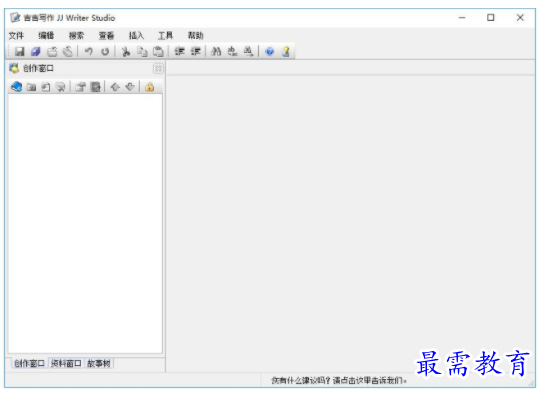Screen dimensions: 538x395
Task: Close the 创作窗口 panel
Action: coord(158,69)
